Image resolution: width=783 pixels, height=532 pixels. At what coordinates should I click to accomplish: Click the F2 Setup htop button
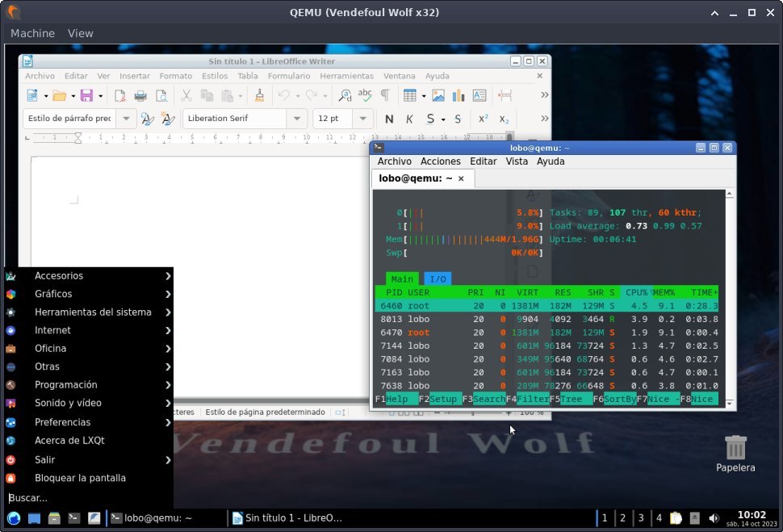click(441, 399)
